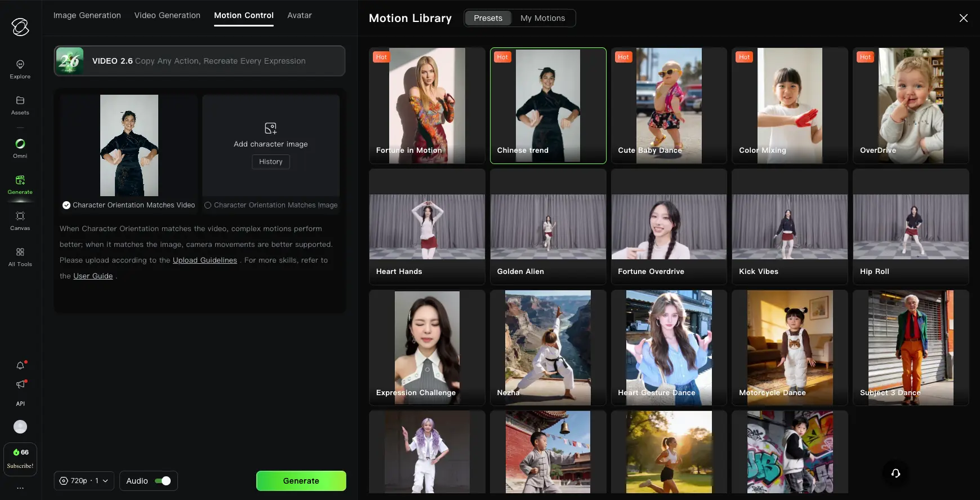Screen dimensions: 980x500
Task: Open History of character images
Action: click(271, 162)
